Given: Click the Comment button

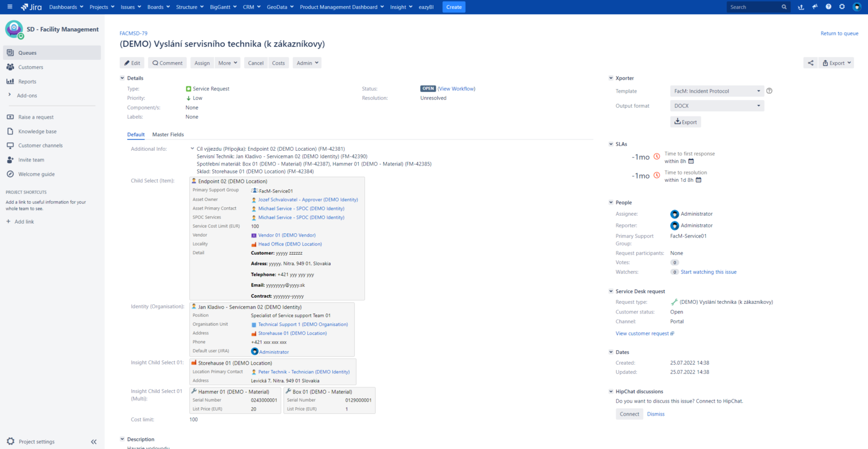Looking at the screenshot, I should pyautogui.click(x=167, y=63).
